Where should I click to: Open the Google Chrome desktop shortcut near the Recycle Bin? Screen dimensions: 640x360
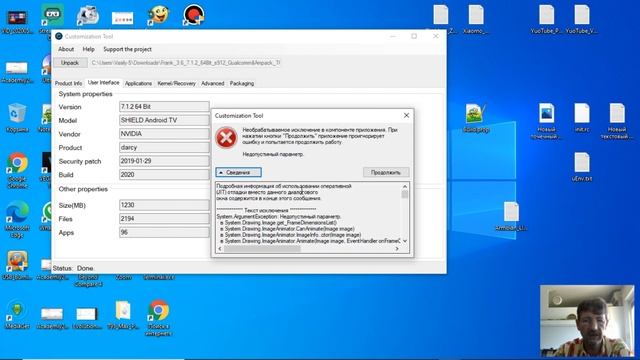coord(17,164)
